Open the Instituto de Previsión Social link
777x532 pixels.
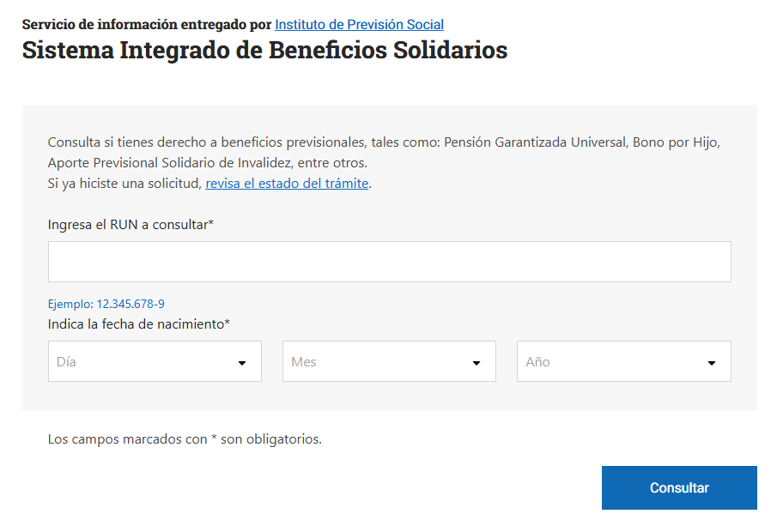(x=359, y=24)
